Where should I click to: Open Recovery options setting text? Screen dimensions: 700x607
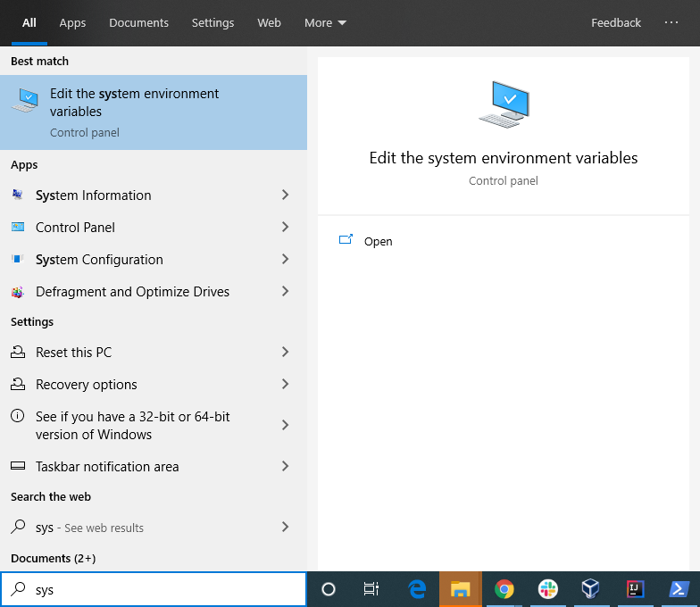[86, 384]
